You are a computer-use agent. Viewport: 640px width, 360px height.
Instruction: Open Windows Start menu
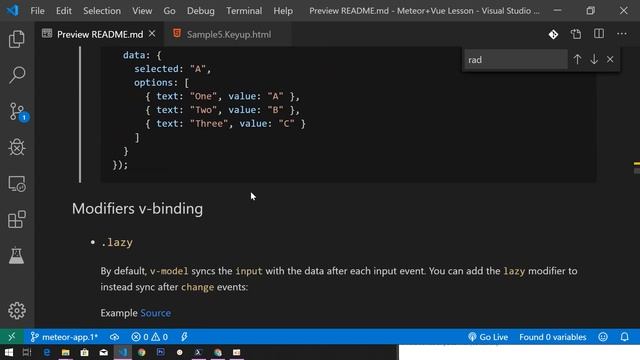(x=9, y=352)
